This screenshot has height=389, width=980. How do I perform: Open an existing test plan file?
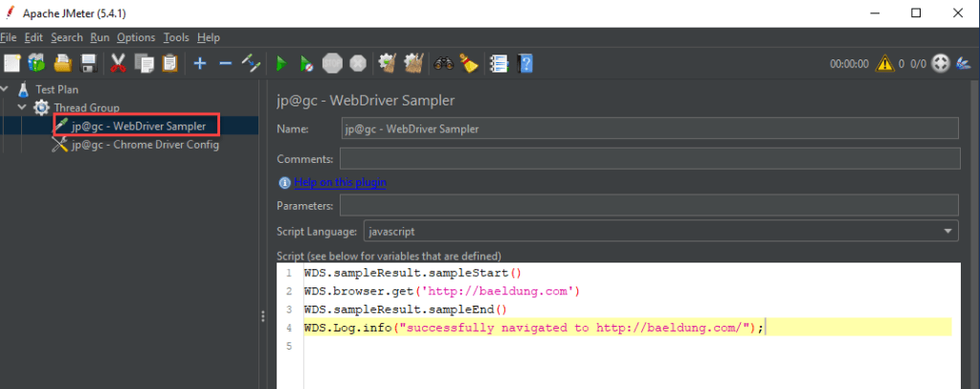[x=62, y=63]
